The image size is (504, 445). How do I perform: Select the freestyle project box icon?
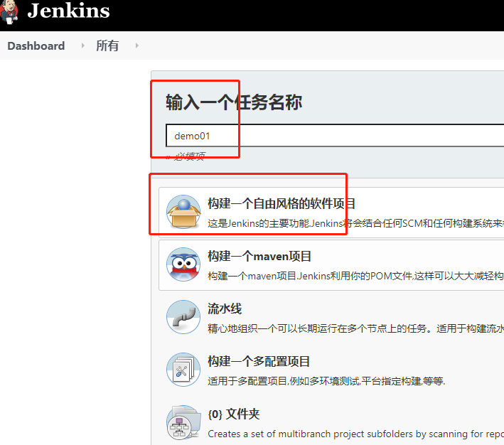click(x=183, y=212)
